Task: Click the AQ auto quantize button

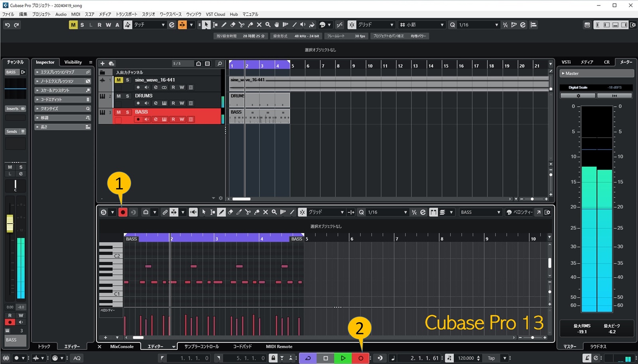Action: [77, 358]
